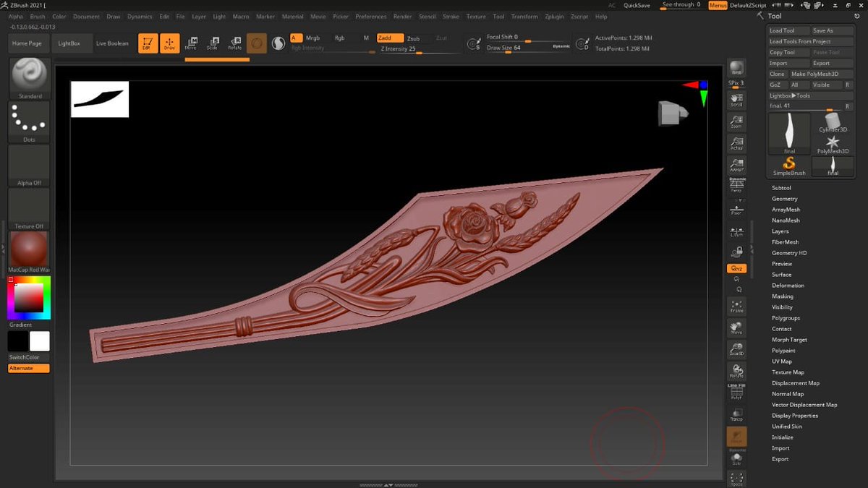Image resolution: width=868 pixels, height=488 pixels.
Task: Click the BPR render icon
Action: (x=736, y=68)
